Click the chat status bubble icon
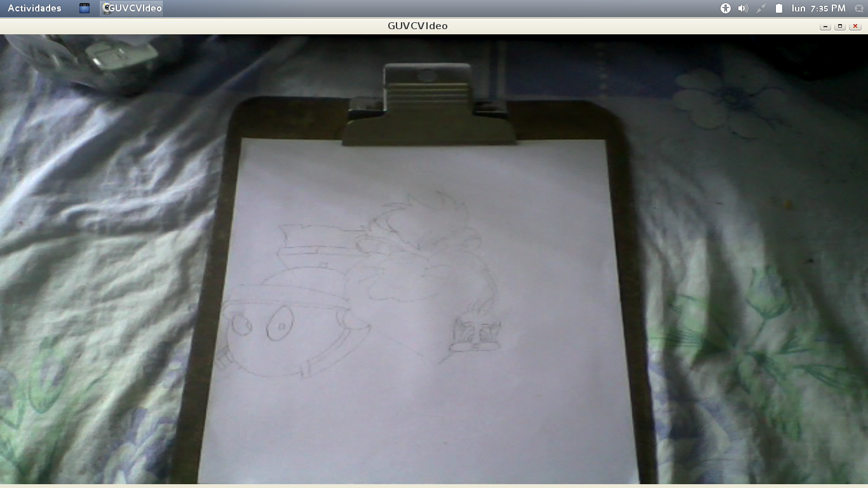This screenshot has height=488, width=868. [x=859, y=8]
